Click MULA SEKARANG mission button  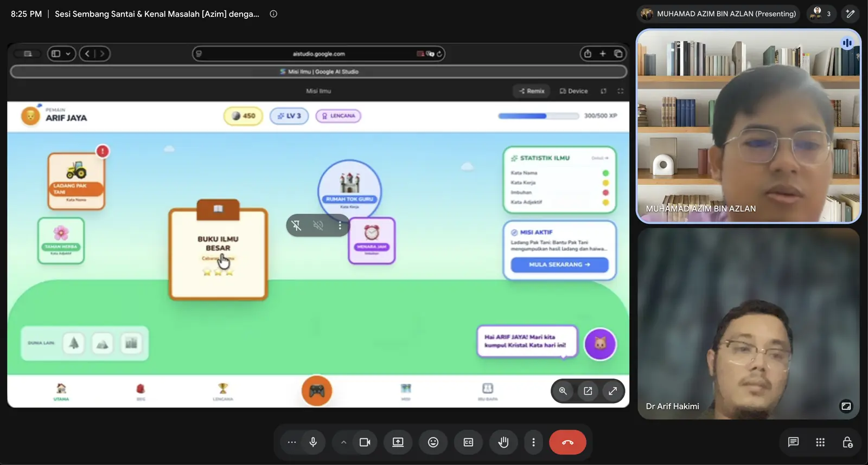point(559,264)
